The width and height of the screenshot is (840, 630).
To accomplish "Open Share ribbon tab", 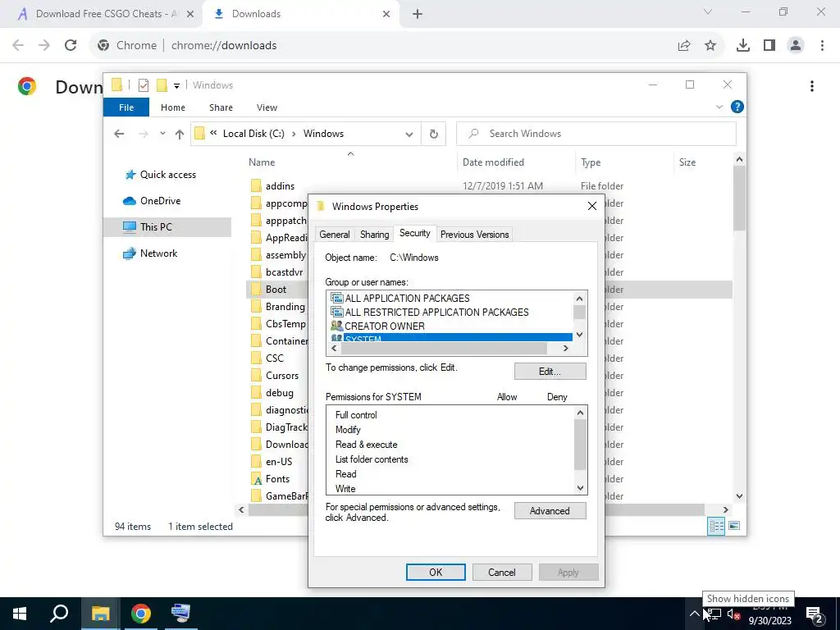I will 221,107.
